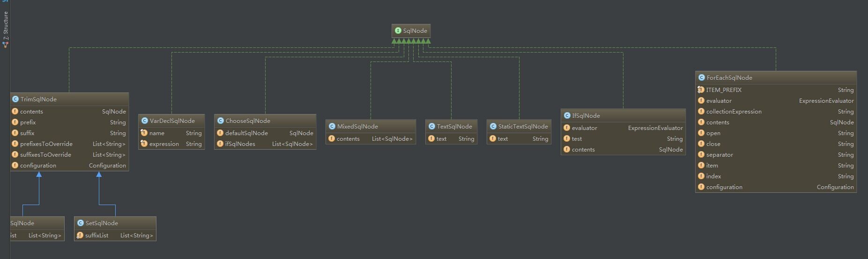Click the ChooseSqlNode class icon
Screen dimensions: 868x259
(221, 121)
